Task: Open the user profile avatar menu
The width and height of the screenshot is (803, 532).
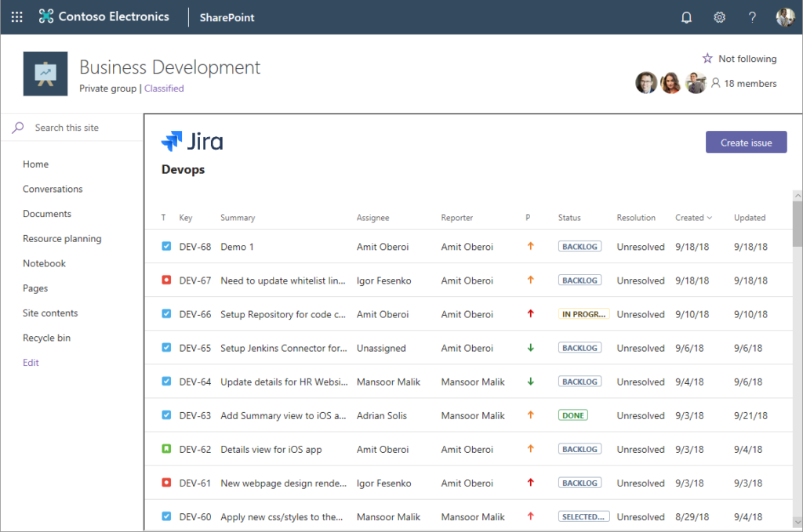Action: tap(785, 17)
